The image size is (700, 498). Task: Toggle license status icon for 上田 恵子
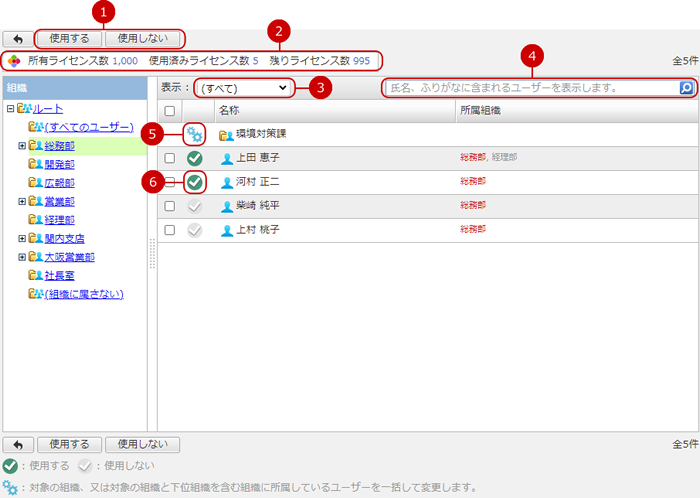[195, 158]
